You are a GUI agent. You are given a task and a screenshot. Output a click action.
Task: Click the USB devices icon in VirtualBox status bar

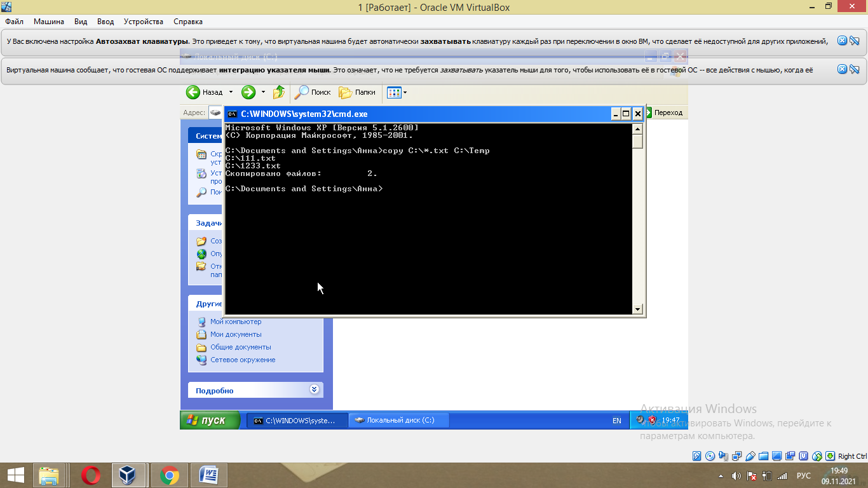click(750, 456)
